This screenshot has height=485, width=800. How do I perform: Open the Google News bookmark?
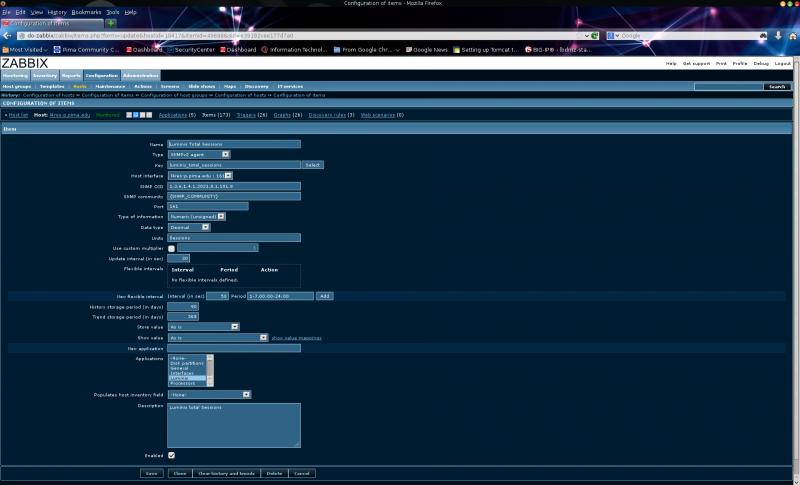[x=427, y=49]
